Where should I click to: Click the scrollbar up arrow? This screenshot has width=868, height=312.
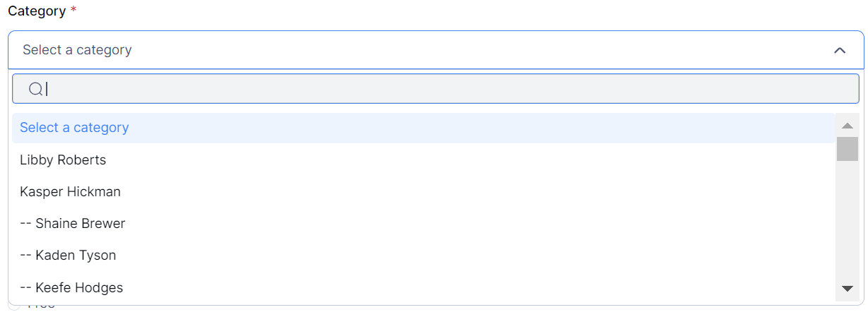tap(848, 126)
